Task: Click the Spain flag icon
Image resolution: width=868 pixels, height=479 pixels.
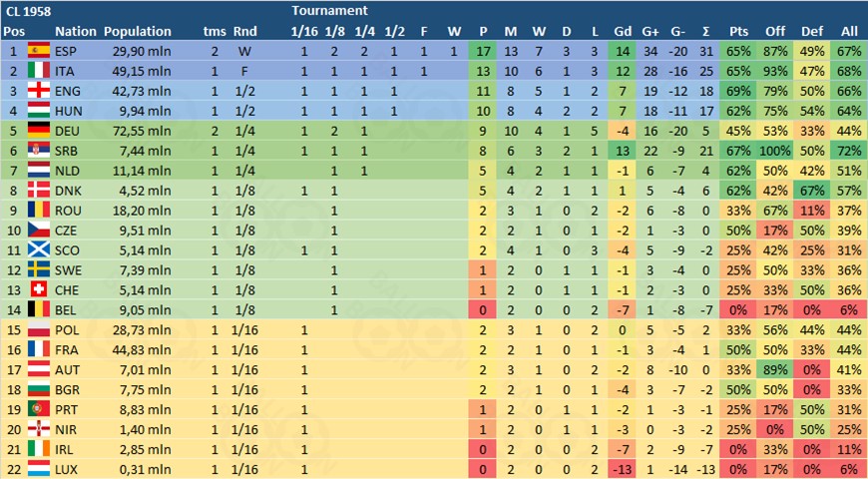Action: coord(39,52)
